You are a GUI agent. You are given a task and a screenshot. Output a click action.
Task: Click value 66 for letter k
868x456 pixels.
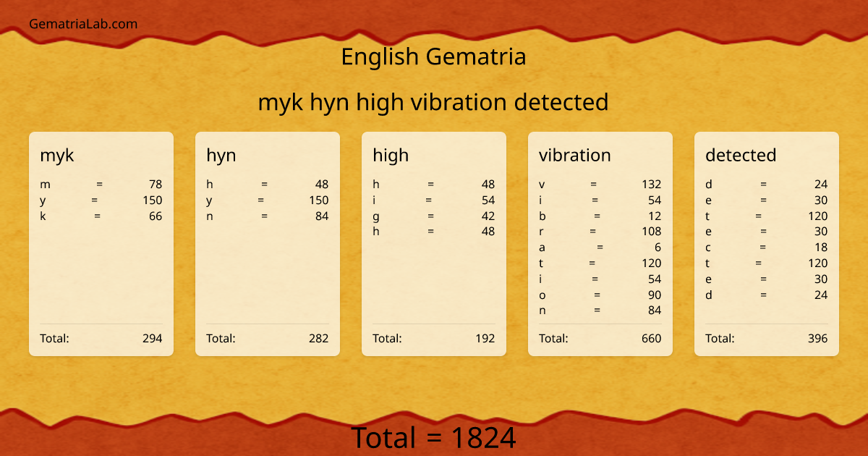point(156,216)
